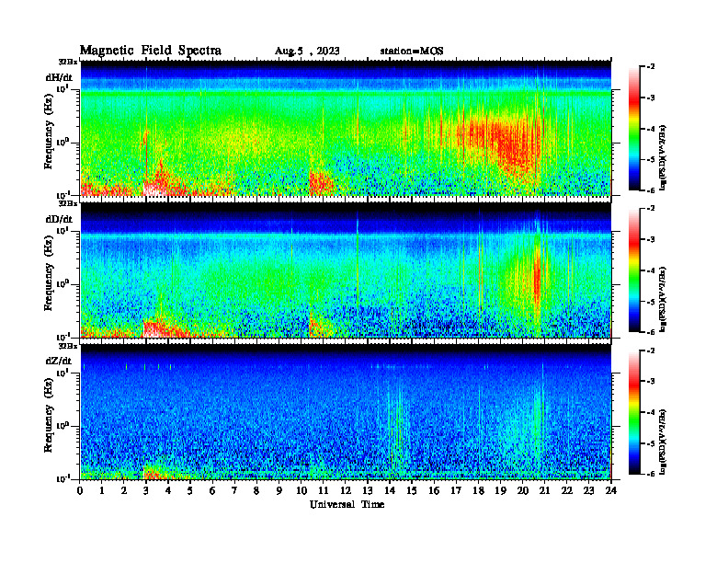Click hour tick label 10 on time axis
728x563 pixels.
(301, 490)
